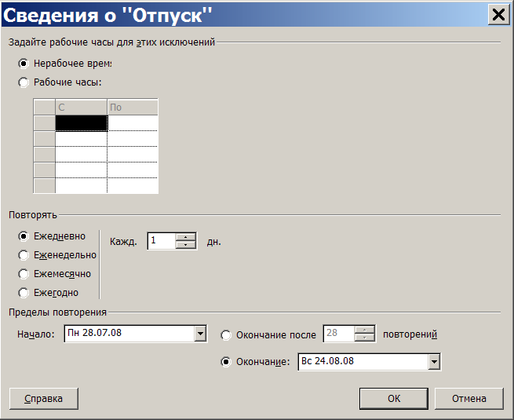
Task: Click the Повторять section label
Action: pos(33,215)
